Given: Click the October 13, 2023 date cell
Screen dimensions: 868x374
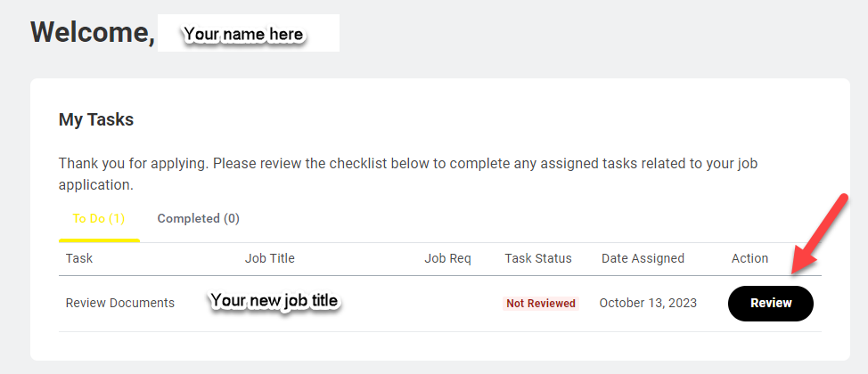Looking at the screenshot, I should [x=648, y=303].
